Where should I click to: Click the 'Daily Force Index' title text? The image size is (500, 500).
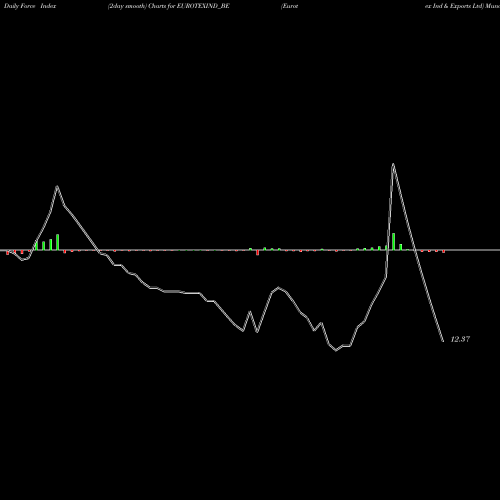(30, 6)
